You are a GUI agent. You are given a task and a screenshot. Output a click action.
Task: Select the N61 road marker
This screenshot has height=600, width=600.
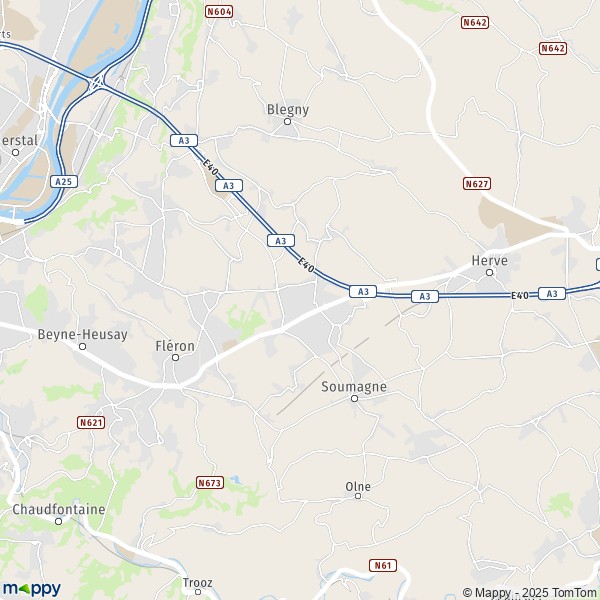(x=383, y=565)
